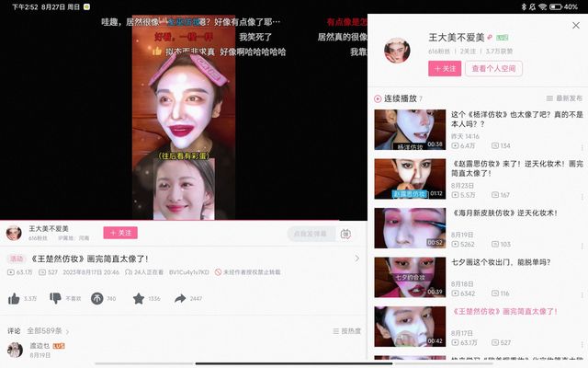Screen dimensions: 588x368
Task: Tap 2关注 following count in side panel
Action: point(468,52)
